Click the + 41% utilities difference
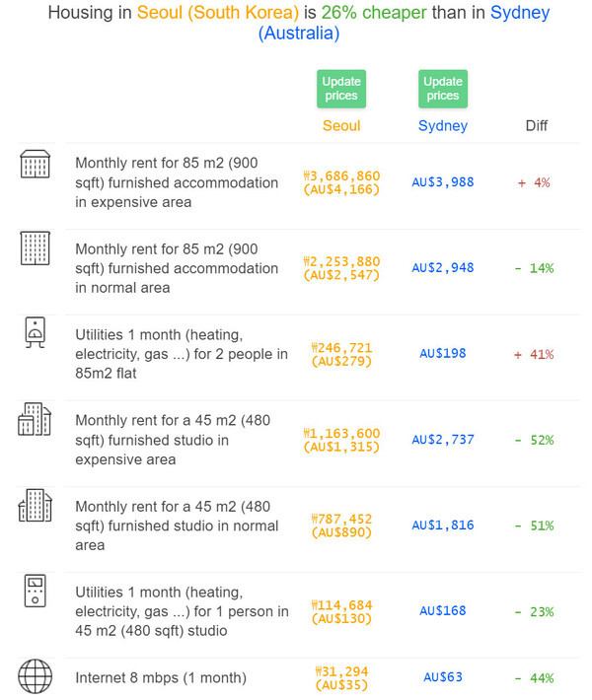 click(x=534, y=355)
